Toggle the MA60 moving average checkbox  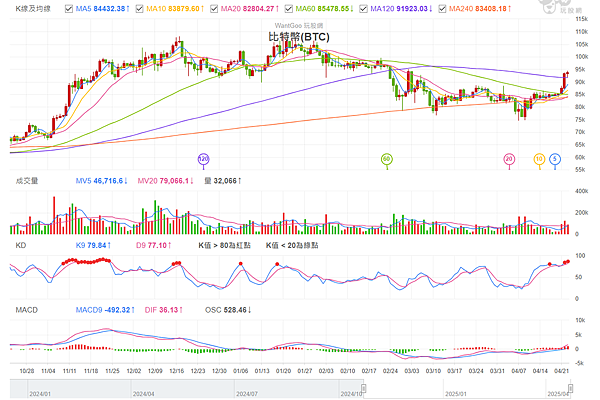click(x=289, y=8)
